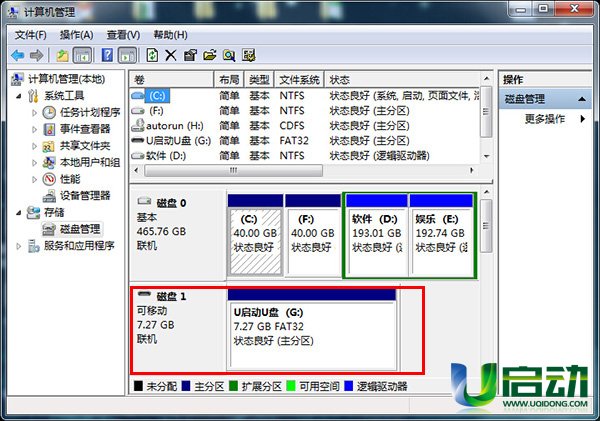Select 任务计划程序 in the tree
The height and width of the screenshot is (421, 600).
tap(90, 112)
